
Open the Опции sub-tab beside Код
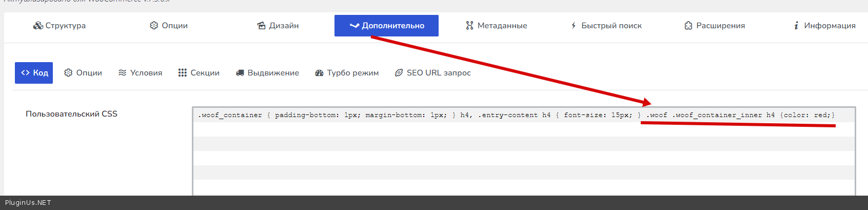[x=83, y=73]
